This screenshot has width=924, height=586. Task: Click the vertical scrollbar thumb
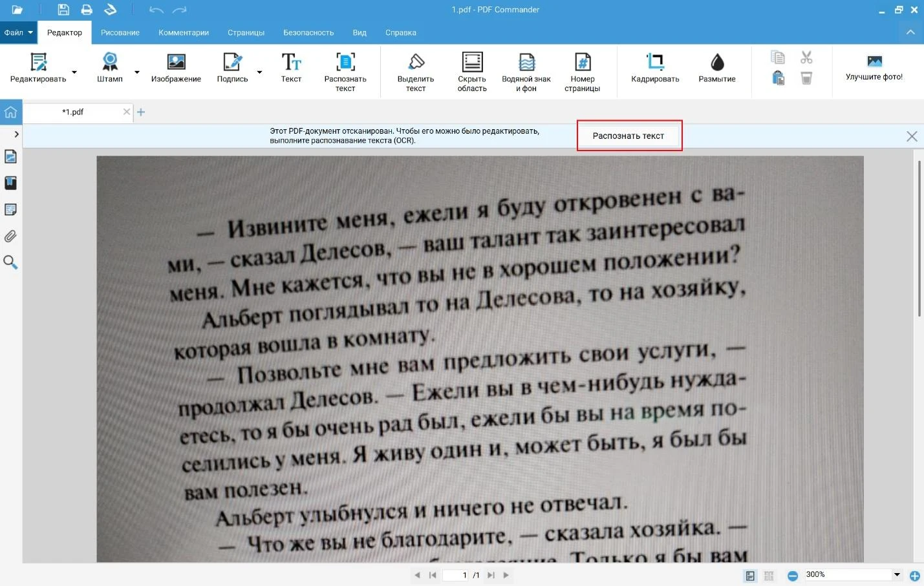[919, 238]
